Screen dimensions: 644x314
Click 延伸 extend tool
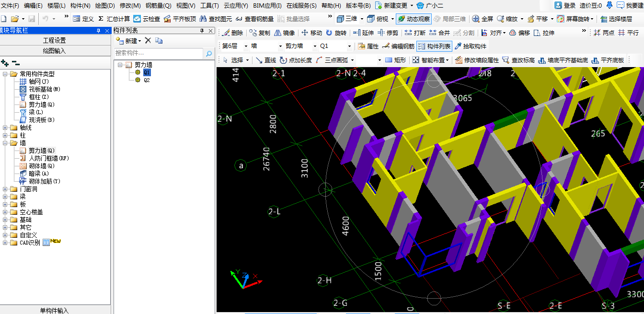[x=363, y=33]
